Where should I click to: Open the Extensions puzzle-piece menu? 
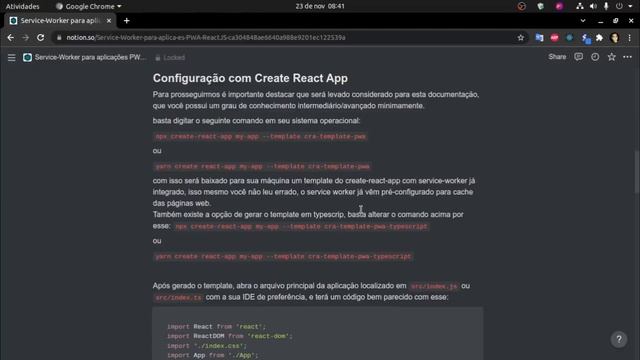[599, 38]
